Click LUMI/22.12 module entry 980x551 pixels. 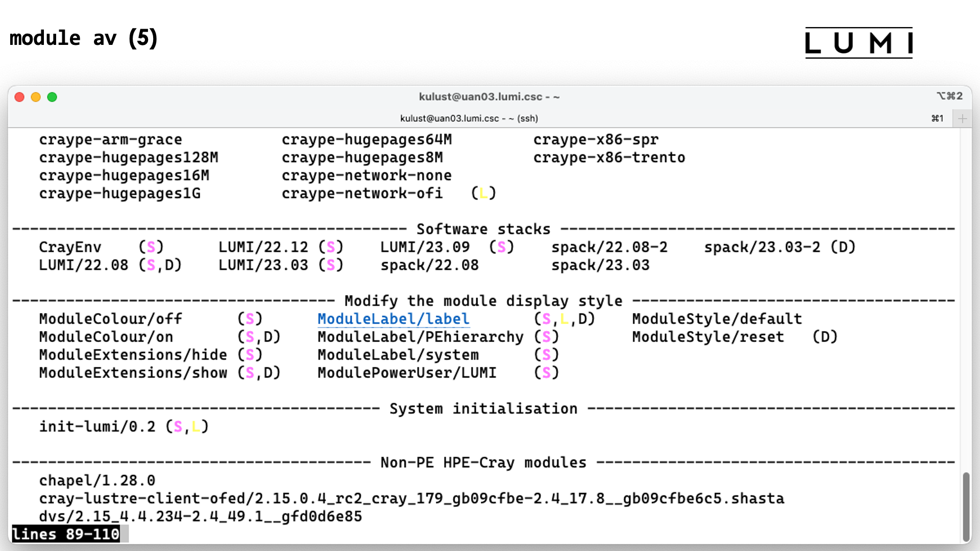tap(263, 247)
